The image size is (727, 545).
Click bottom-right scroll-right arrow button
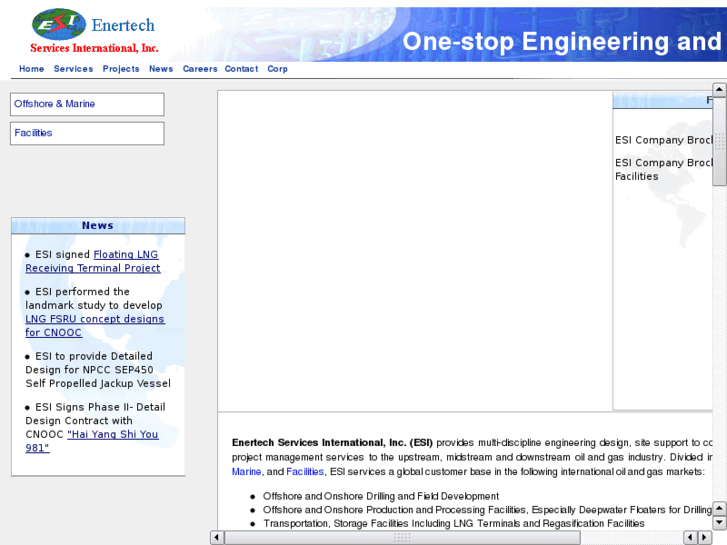(x=705, y=538)
